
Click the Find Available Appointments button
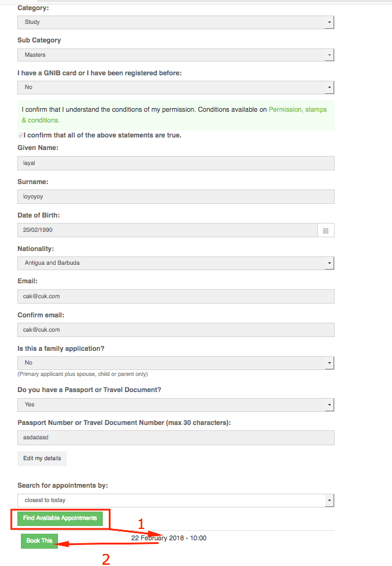pos(60,518)
